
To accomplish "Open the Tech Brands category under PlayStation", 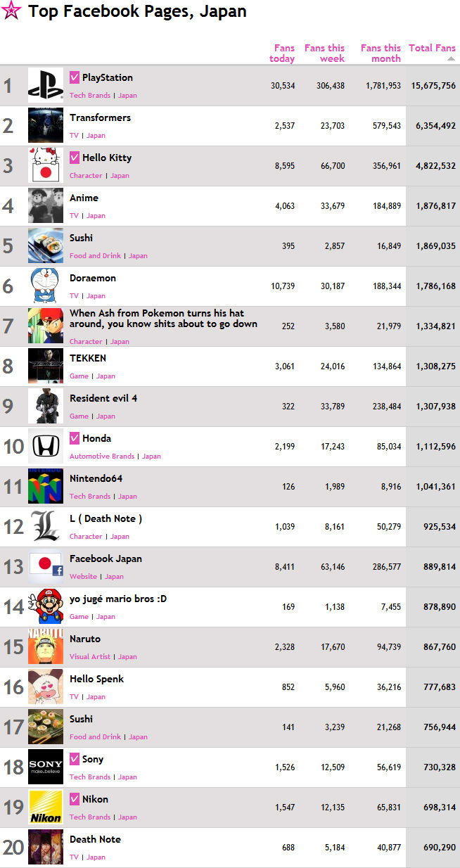I will click(90, 96).
